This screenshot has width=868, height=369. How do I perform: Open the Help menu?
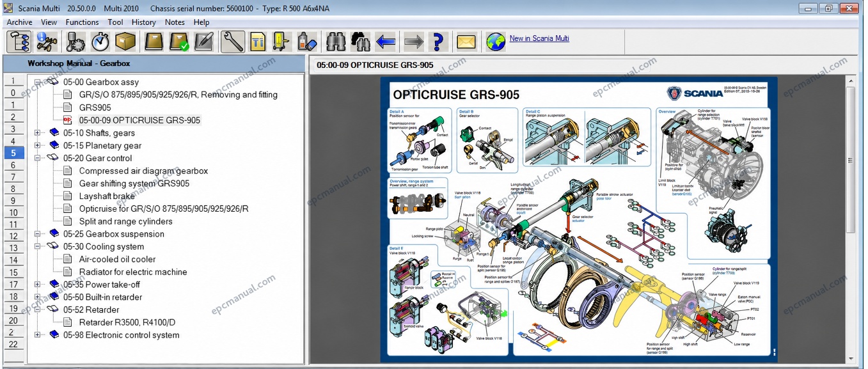point(201,22)
